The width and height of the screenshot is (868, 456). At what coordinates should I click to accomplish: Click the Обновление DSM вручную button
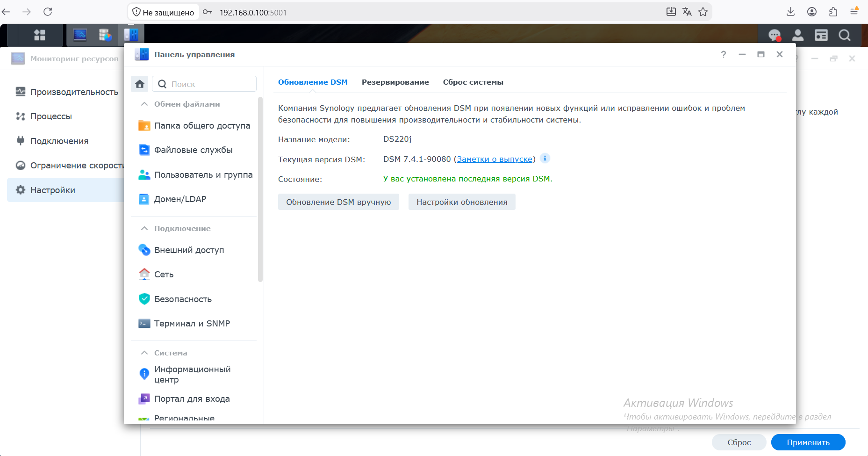338,202
